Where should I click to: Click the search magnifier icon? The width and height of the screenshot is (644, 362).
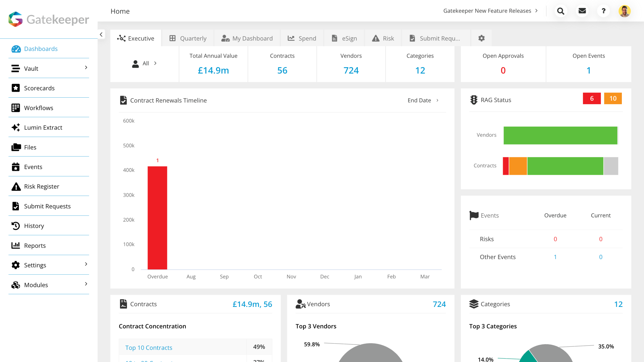coord(560,11)
